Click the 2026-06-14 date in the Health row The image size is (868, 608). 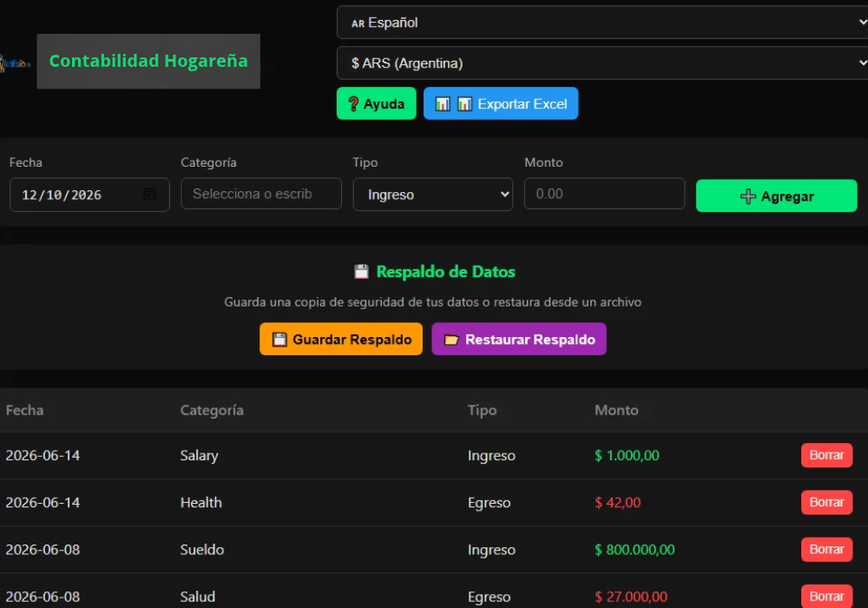click(43, 502)
